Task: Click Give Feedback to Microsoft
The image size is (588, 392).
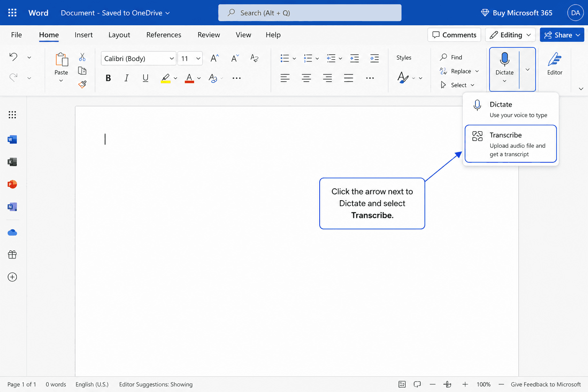Action: tap(546, 384)
